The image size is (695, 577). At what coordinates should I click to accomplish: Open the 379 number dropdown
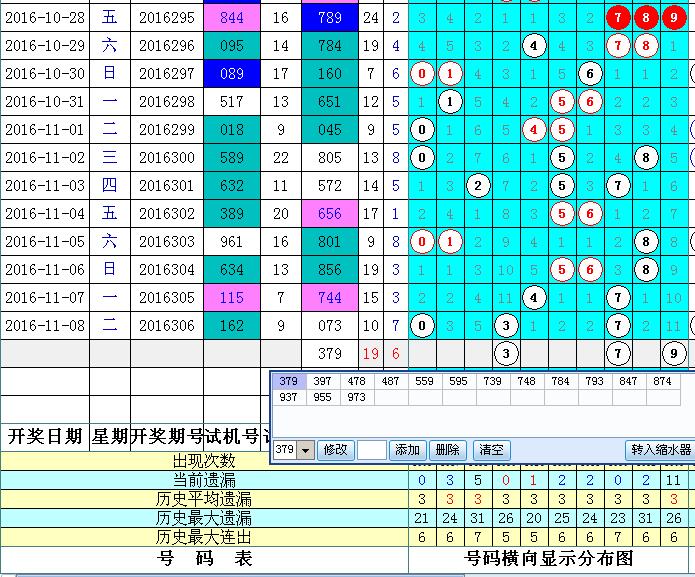pos(306,450)
